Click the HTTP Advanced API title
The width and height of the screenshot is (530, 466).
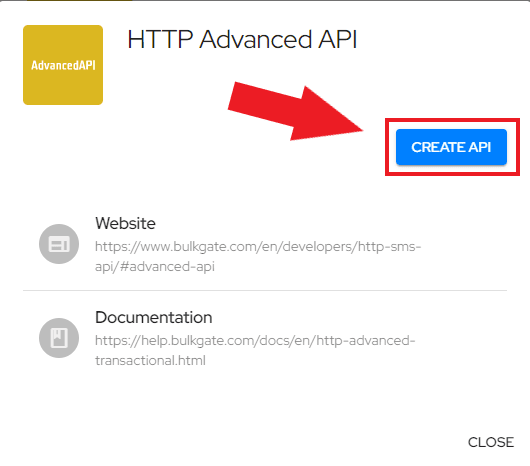tap(242, 39)
